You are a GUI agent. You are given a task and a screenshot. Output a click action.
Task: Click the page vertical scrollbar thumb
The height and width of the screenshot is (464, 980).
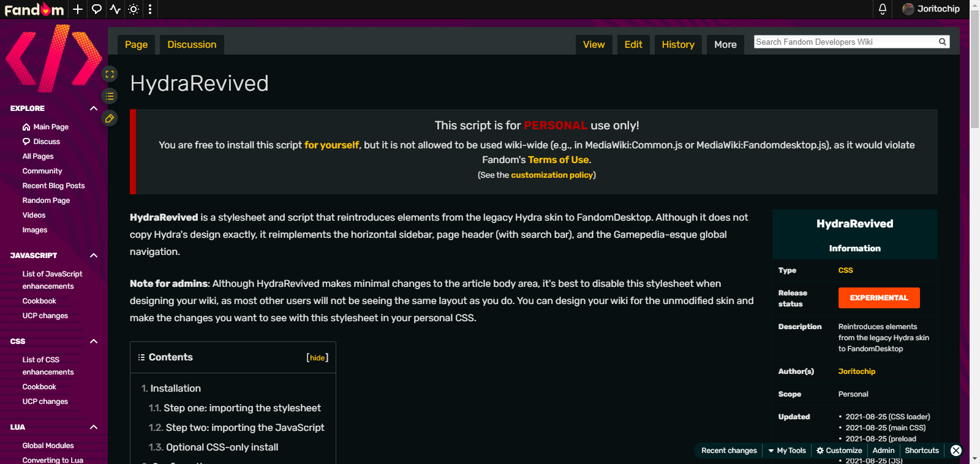point(974,69)
